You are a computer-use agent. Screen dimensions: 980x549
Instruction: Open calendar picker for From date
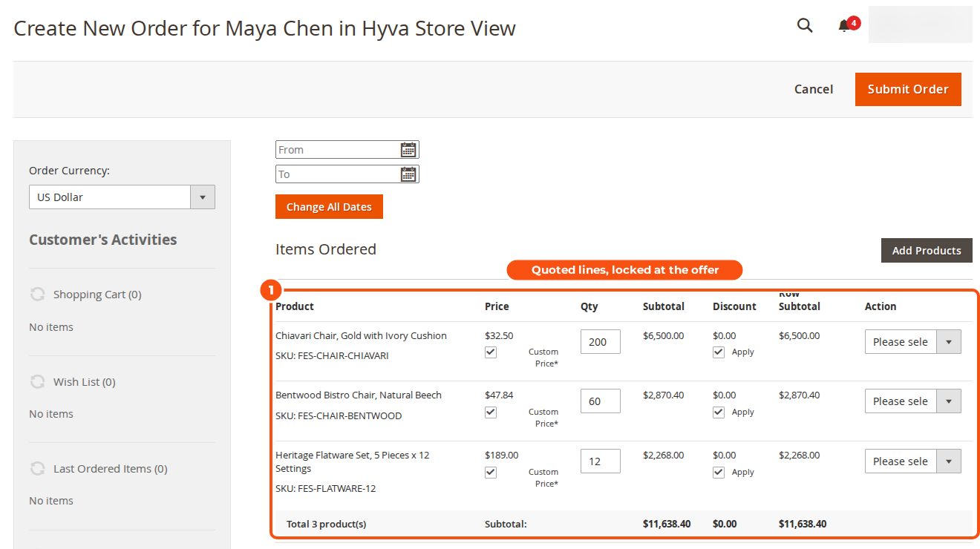(x=408, y=150)
